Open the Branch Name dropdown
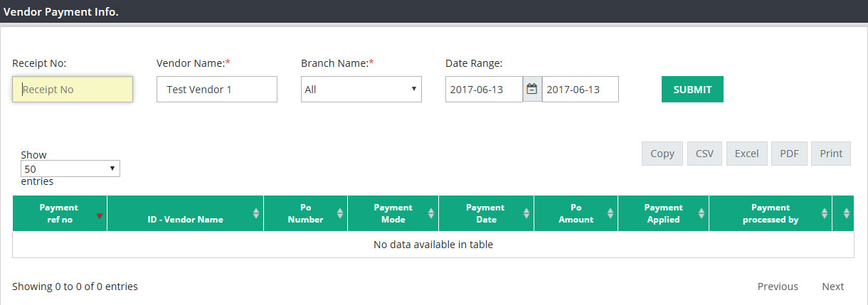Screen dimensions: 868x305 (361, 90)
